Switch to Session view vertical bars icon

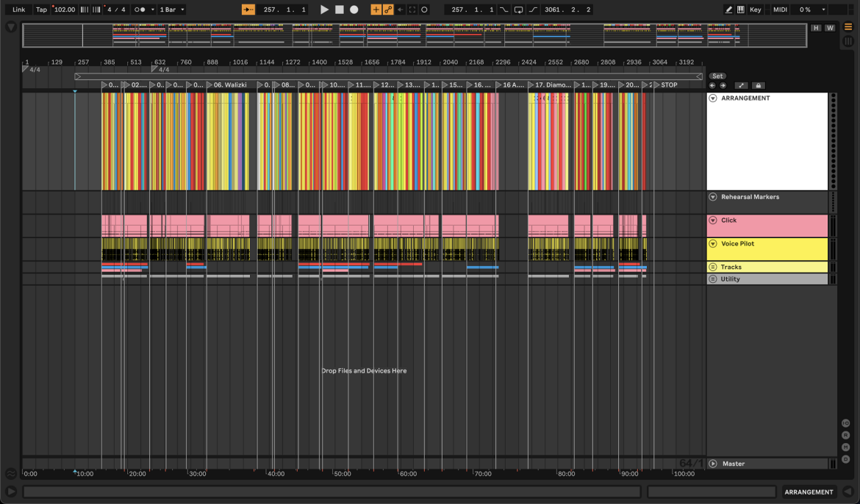848,41
